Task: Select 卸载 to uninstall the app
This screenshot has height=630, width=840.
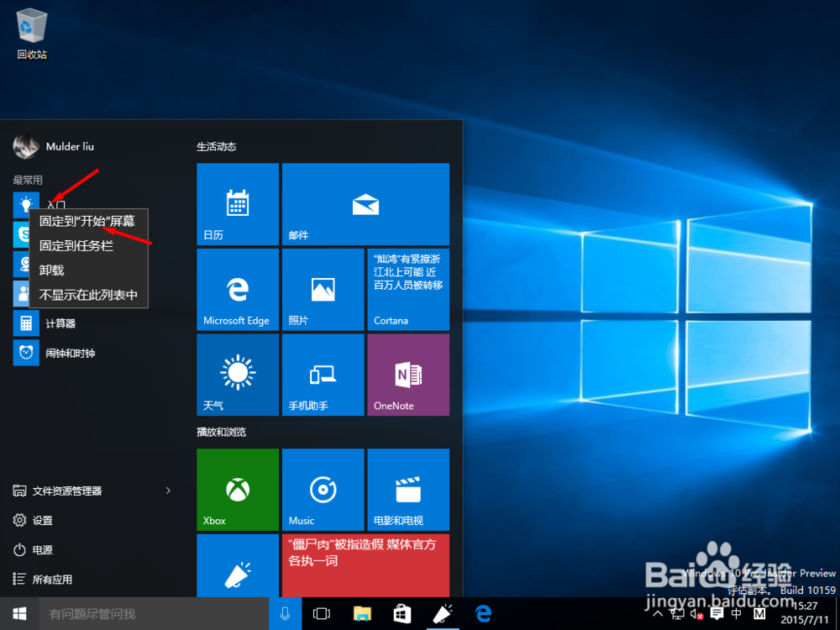Action: [88, 270]
